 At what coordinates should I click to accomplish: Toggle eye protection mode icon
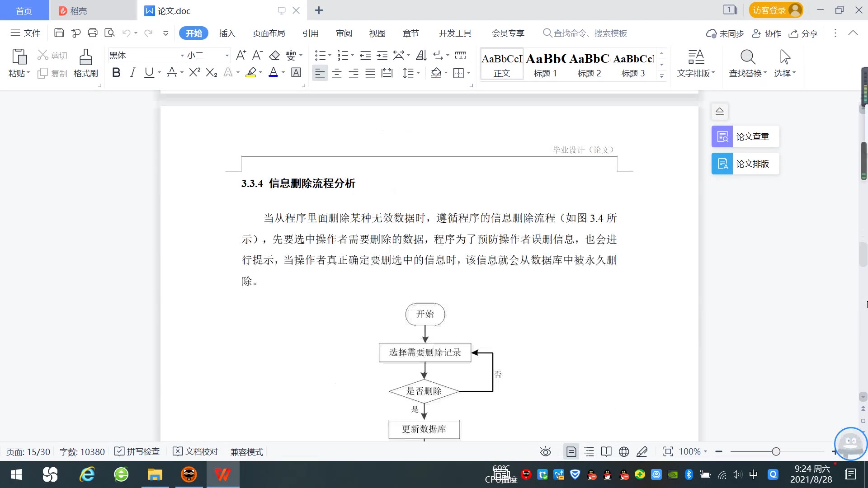pyautogui.click(x=546, y=451)
